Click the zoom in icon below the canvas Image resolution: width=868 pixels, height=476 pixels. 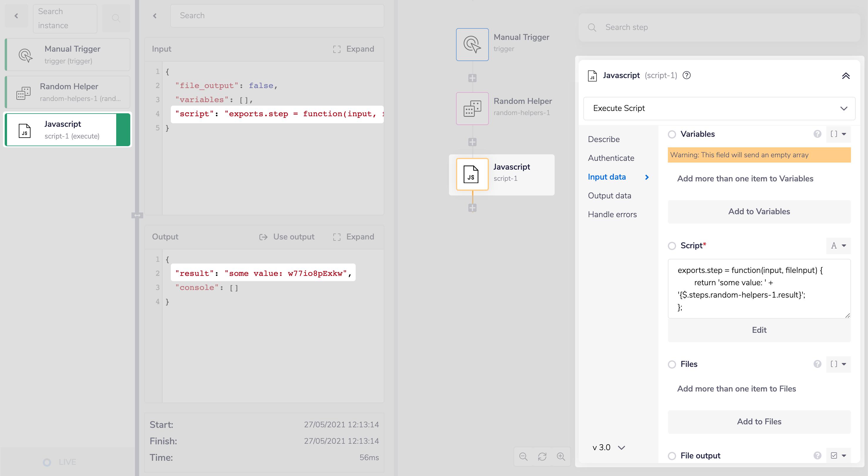tap(561, 456)
